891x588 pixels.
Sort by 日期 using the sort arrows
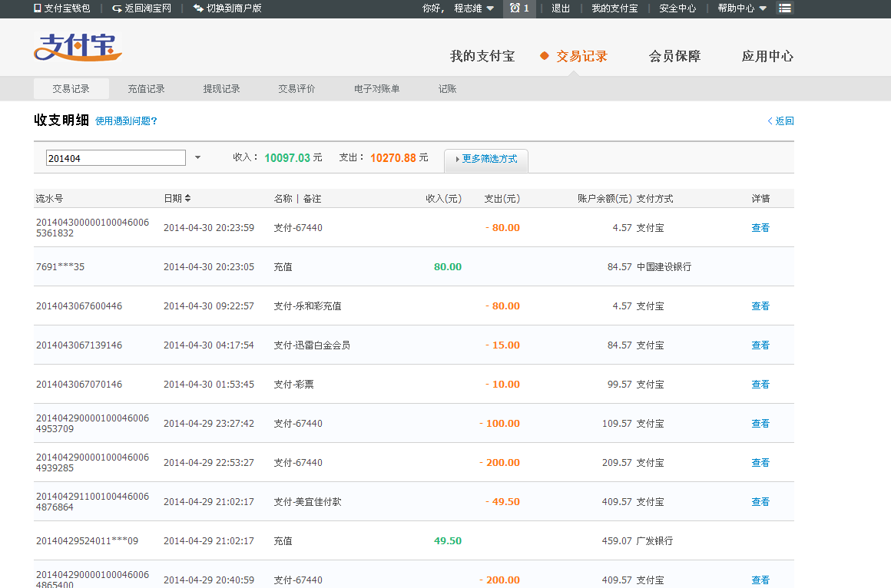[188, 198]
